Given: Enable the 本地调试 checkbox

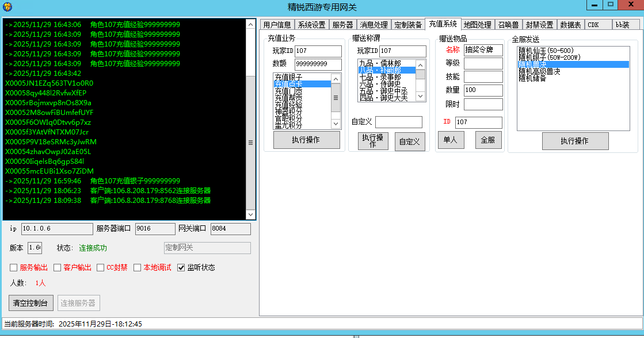Looking at the screenshot, I should (138, 267).
